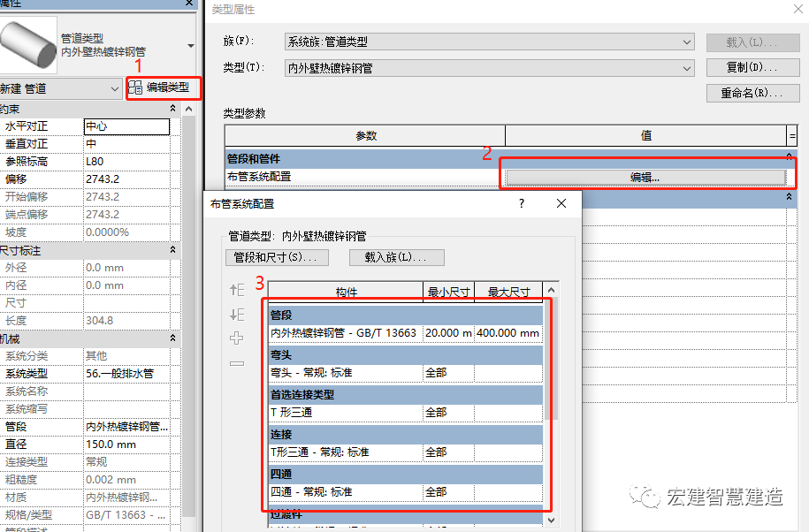Open the 类型(T) type dropdown
809x532 pixels.
coord(687,68)
